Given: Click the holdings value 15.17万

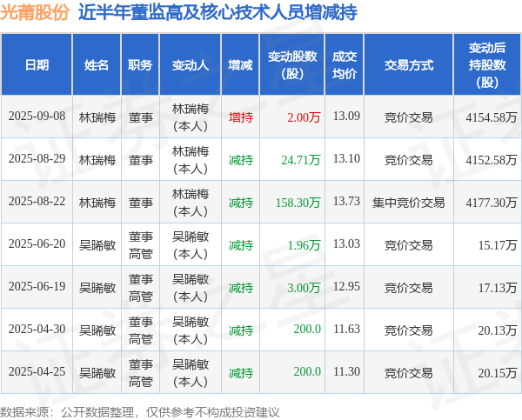Looking at the screenshot, I should click(x=498, y=245).
